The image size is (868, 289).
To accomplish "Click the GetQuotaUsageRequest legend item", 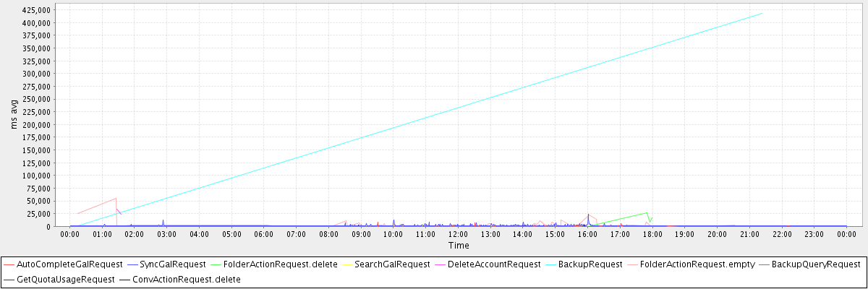I will pos(65,279).
